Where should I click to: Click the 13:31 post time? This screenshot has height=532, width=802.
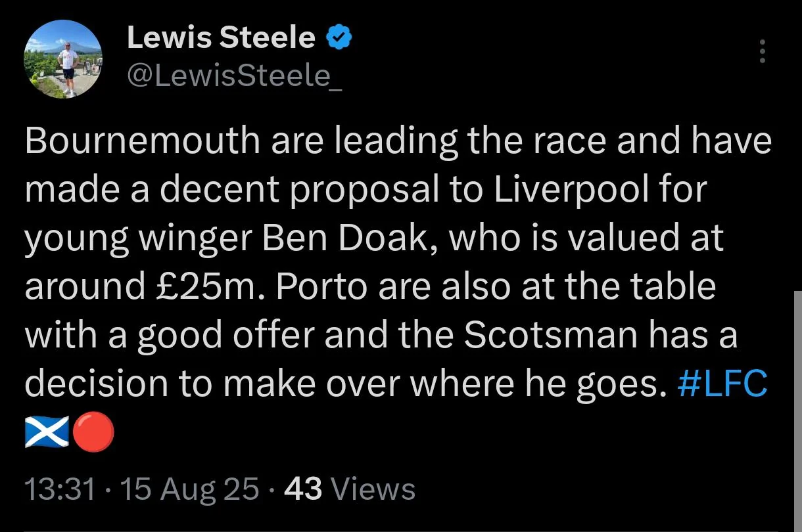(60, 489)
